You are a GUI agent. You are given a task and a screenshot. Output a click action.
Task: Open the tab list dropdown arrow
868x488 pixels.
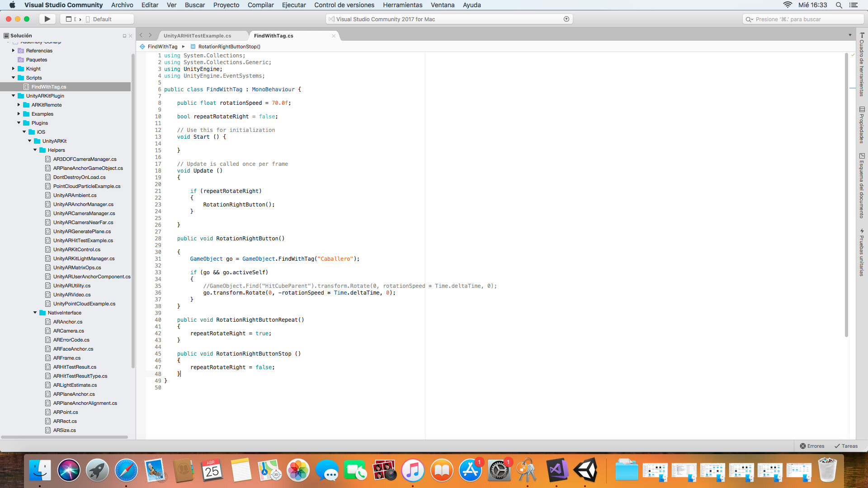[x=850, y=35]
